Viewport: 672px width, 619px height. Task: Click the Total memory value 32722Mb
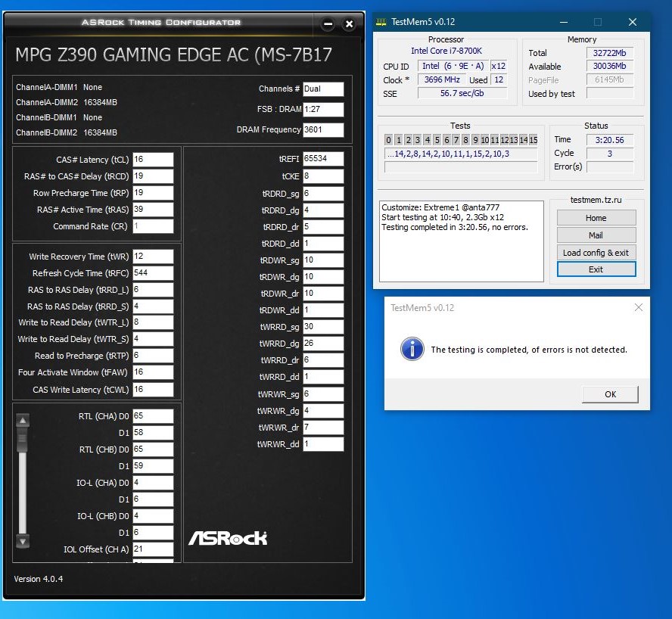[x=610, y=53]
